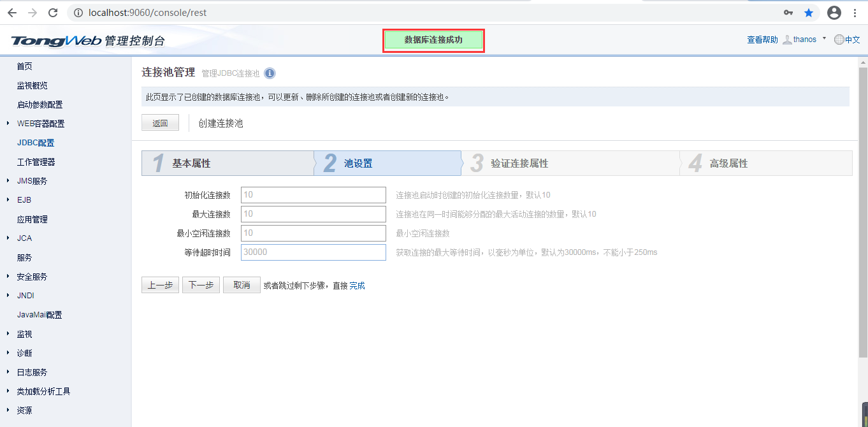Click the browser back arrow
This screenshot has height=427, width=868.
(x=11, y=13)
